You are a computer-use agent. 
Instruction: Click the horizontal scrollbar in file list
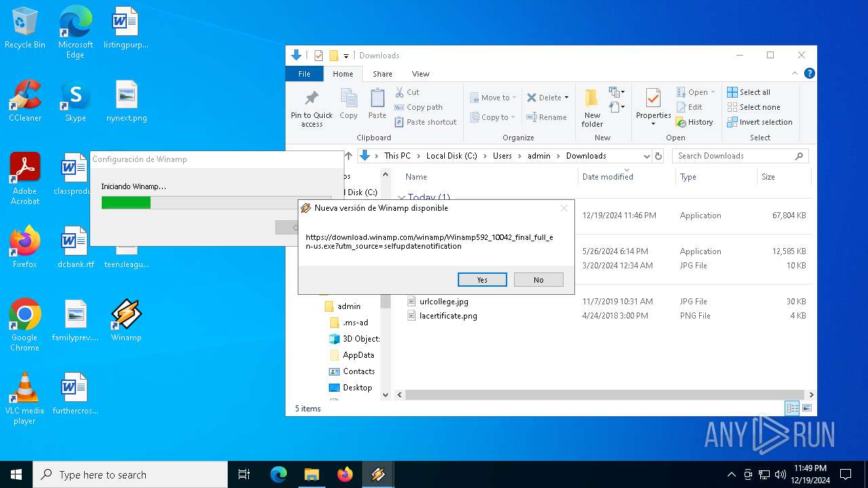(604, 394)
